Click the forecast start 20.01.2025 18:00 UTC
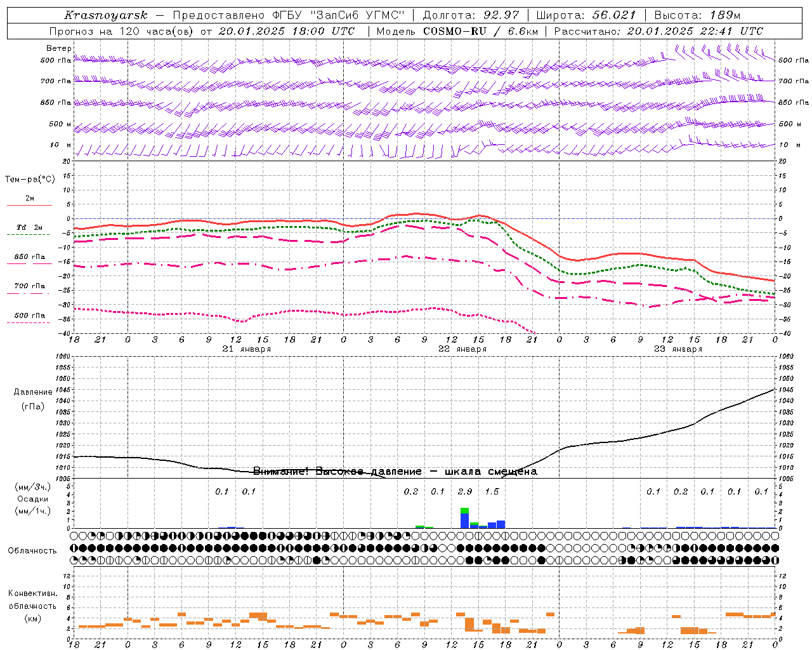The image size is (812, 650). (287, 31)
